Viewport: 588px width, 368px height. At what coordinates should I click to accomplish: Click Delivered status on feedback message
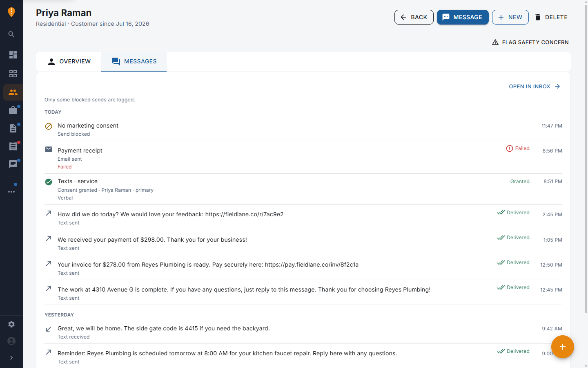pyautogui.click(x=513, y=213)
